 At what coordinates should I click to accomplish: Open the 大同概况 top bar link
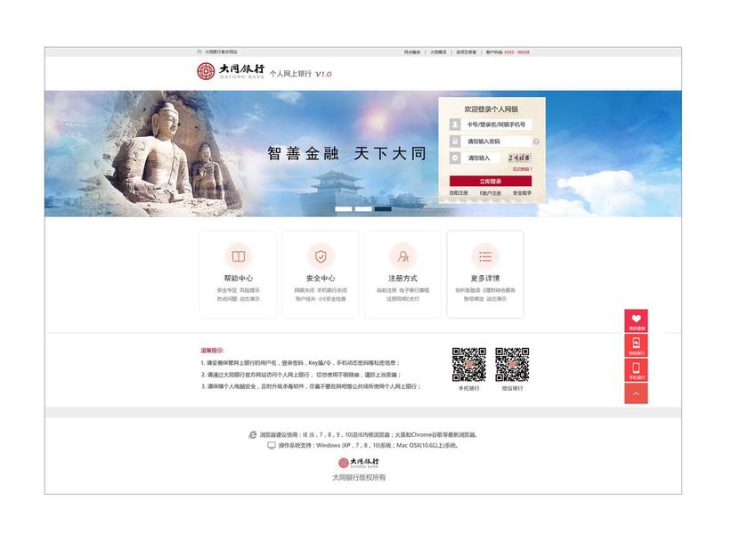pos(438,52)
